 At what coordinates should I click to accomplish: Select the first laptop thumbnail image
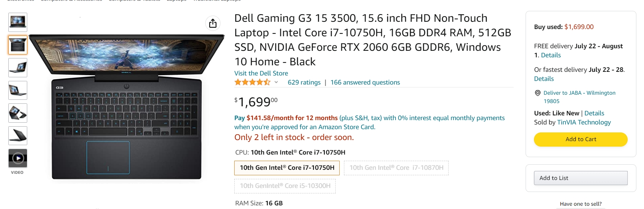18,22
